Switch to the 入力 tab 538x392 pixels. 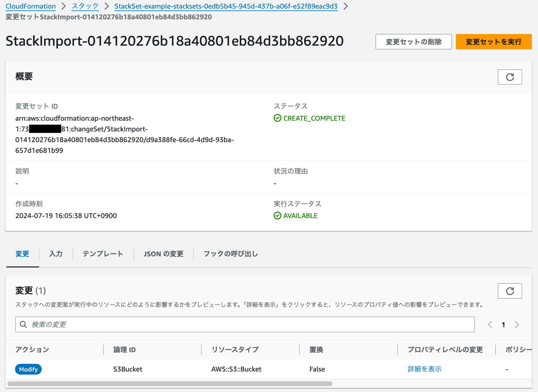click(56, 254)
